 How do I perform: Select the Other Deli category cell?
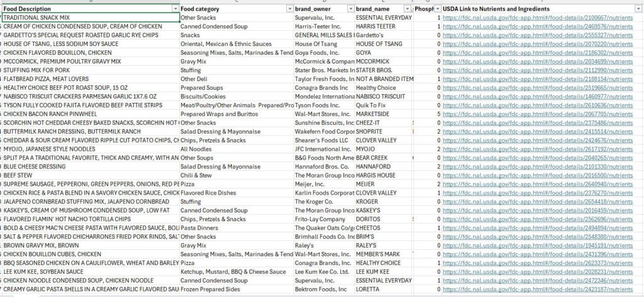tap(236, 79)
